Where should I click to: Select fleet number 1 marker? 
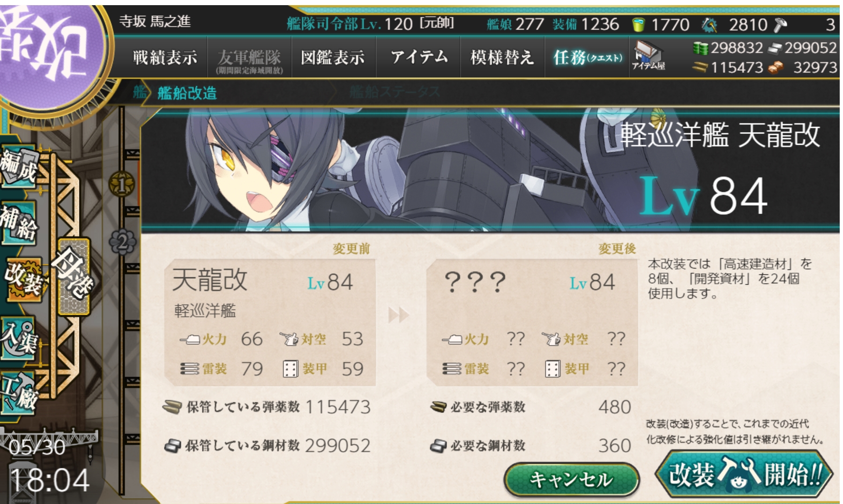(x=122, y=185)
